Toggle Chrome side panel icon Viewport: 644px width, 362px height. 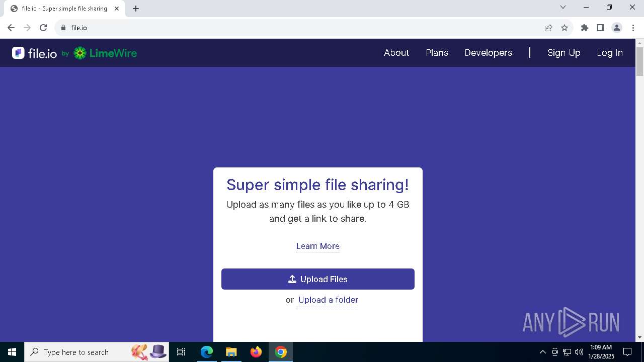pos(601,28)
